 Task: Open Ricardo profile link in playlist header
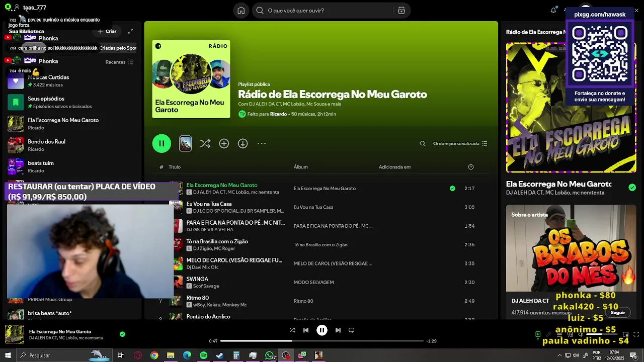coord(278,114)
